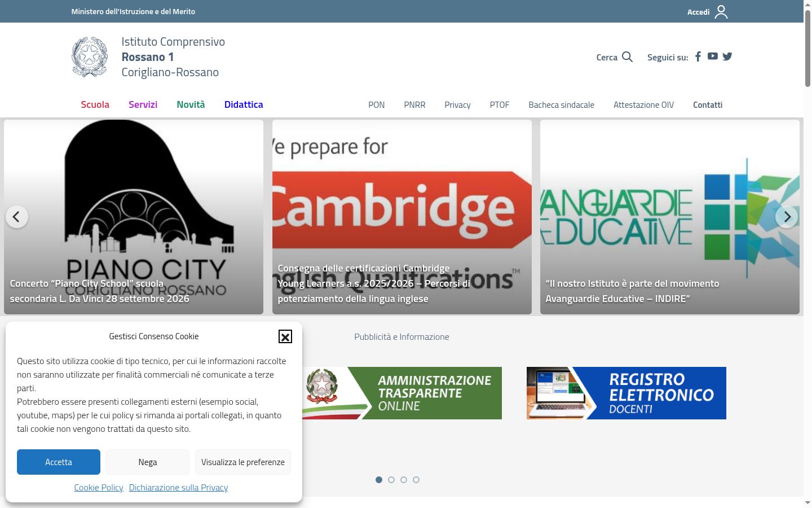The width and height of the screenshot is (812, 508).
Task: Click Istituto Comprensivo Rossano 1 title
Action: [173, 57]
